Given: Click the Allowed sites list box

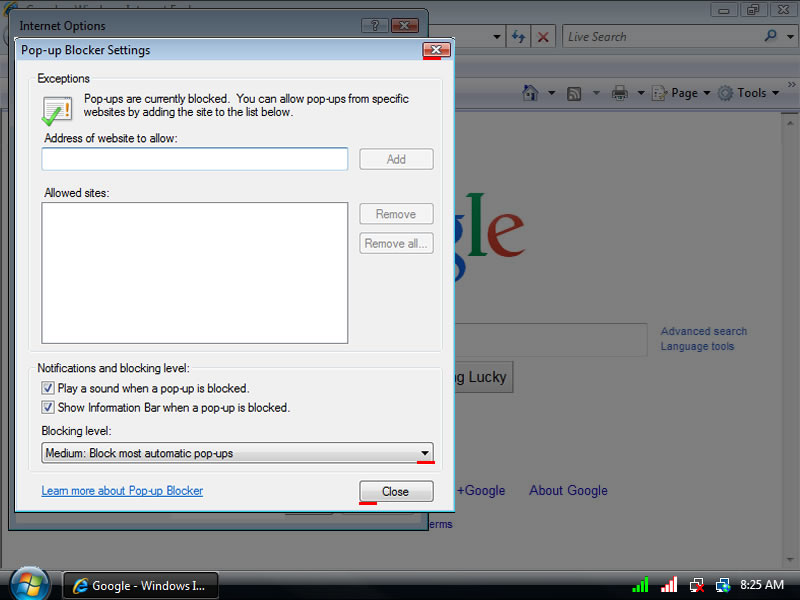Looking at the screenshot, I should tap(195, 273).
